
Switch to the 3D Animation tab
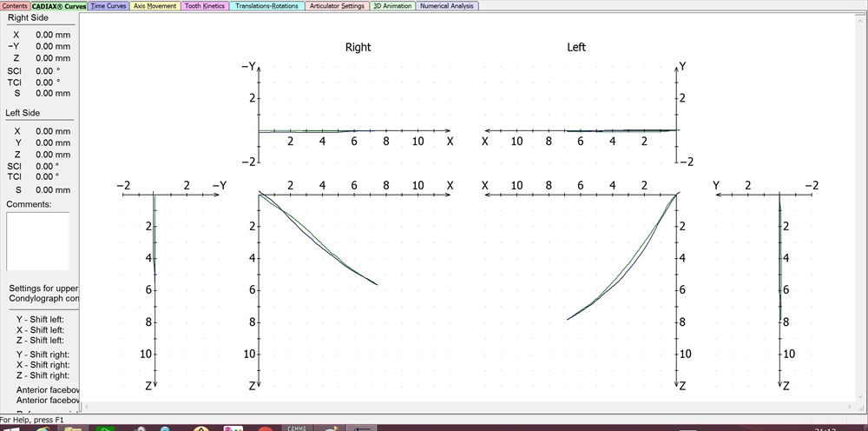tap(392, 5)
